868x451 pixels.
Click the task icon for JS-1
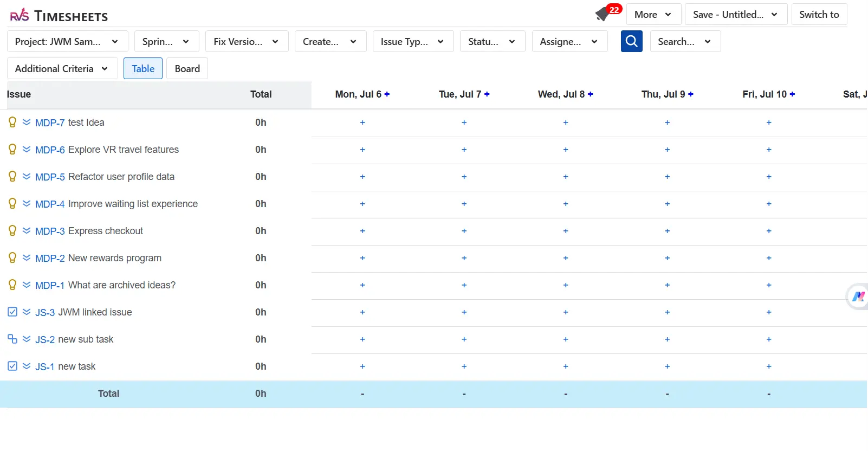[x=12, y=366]
